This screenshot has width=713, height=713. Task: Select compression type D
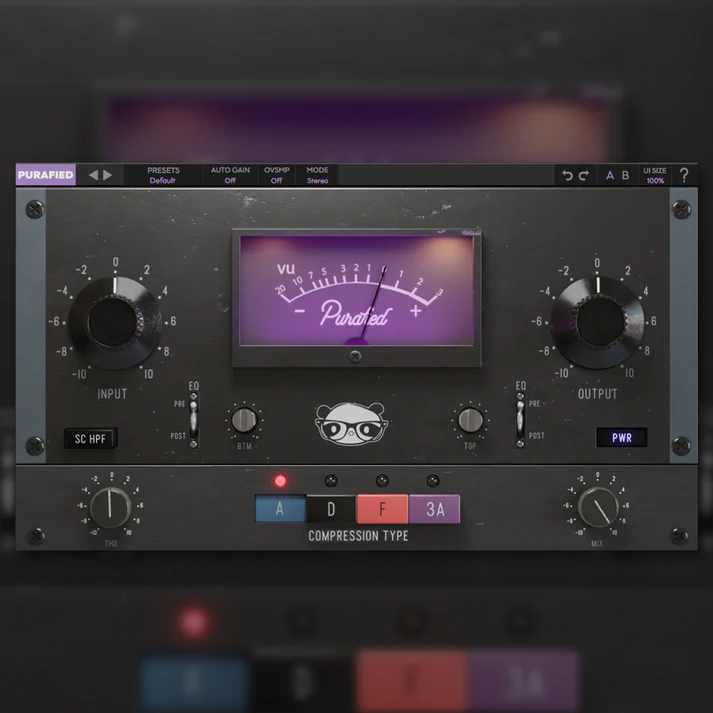coord(331,509)
